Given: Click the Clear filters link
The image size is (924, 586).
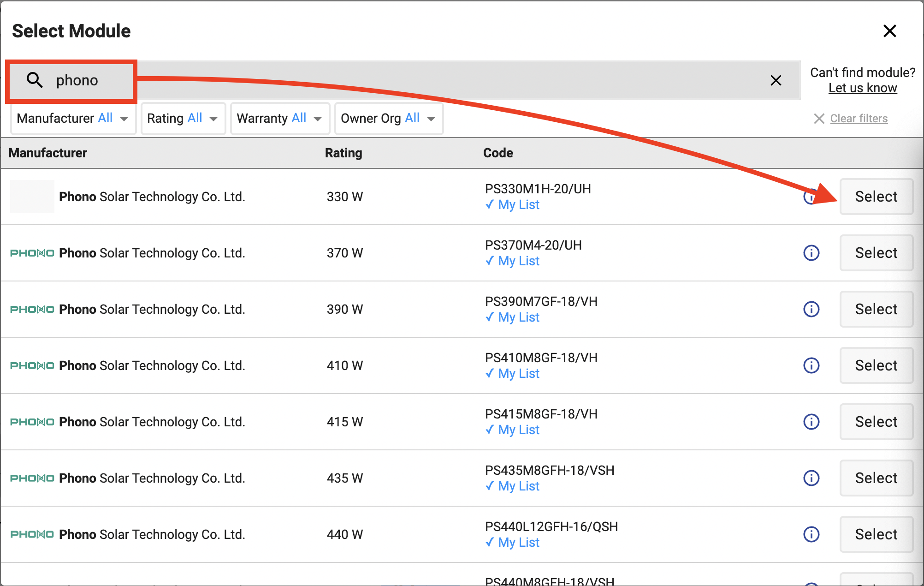Looking at the screenshot, I should (x=859, y=119).
